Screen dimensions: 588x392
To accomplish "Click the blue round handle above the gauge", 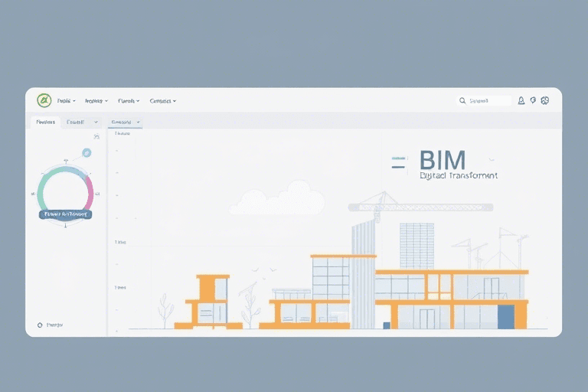I will coord(87,152).
